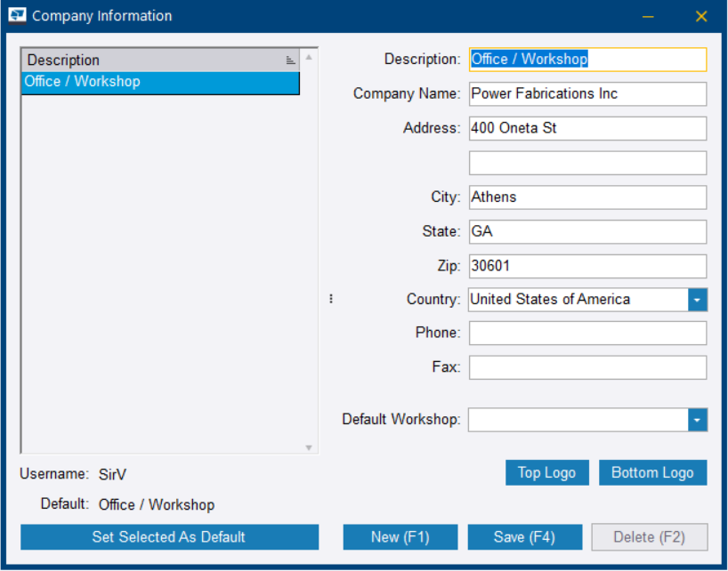Screen dimensions: 728x571
Task: Focus the Phone input field
Action: tap(587, 334)
